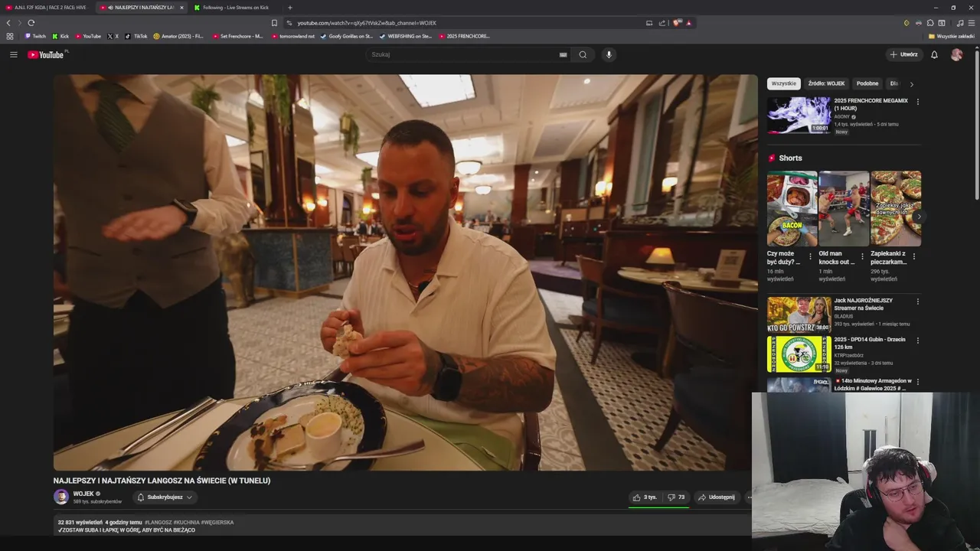Like the video with thumbs up
This screenshot has width=980, height=551.
pyautogui.click(x=644, y=497)
